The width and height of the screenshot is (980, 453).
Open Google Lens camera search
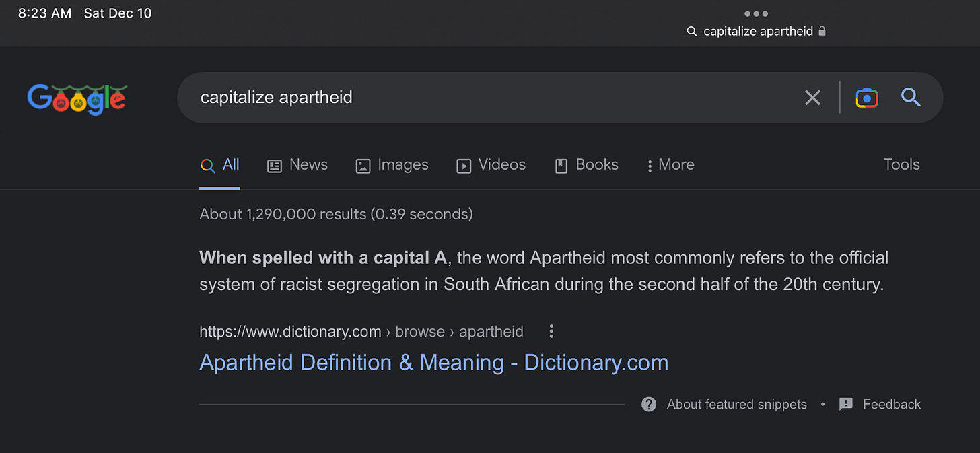point(867,98)
